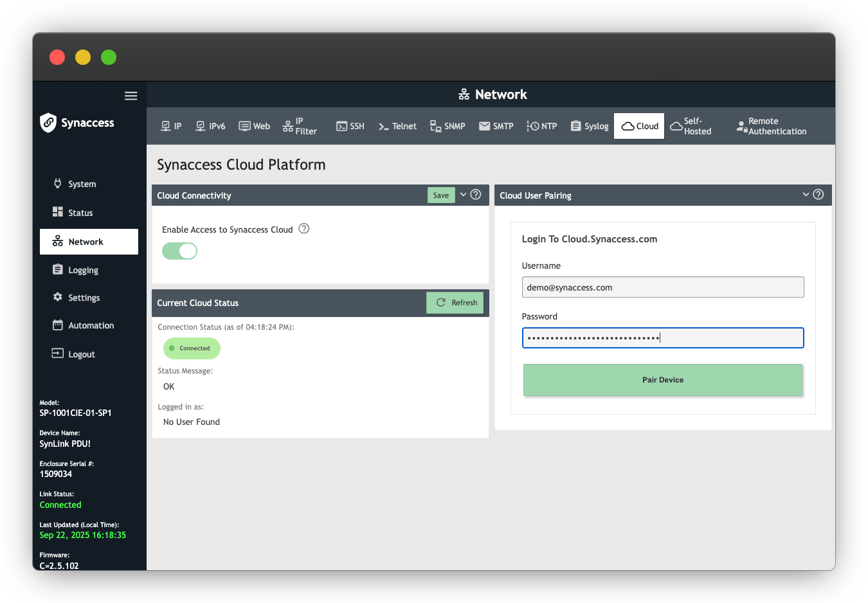This screenshot has width=868, height=603.
Task: Open the Telnet tab
Action: (x=397, y=126)
